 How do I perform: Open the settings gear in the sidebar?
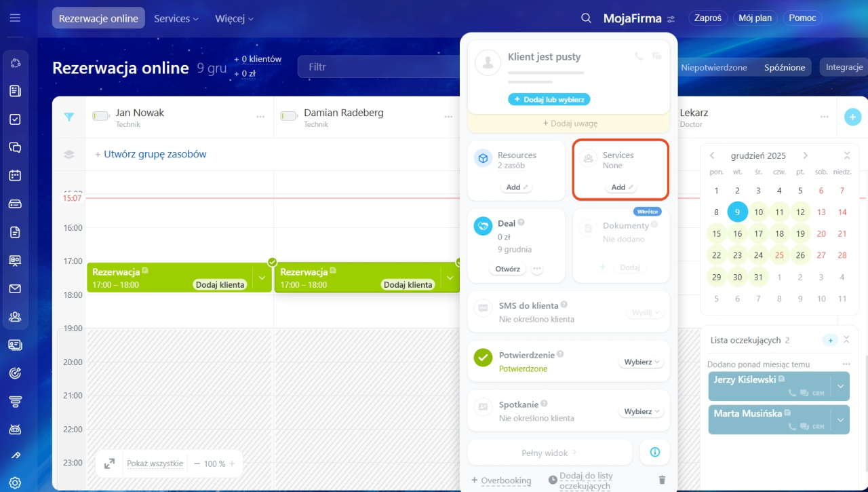point(15,483)
